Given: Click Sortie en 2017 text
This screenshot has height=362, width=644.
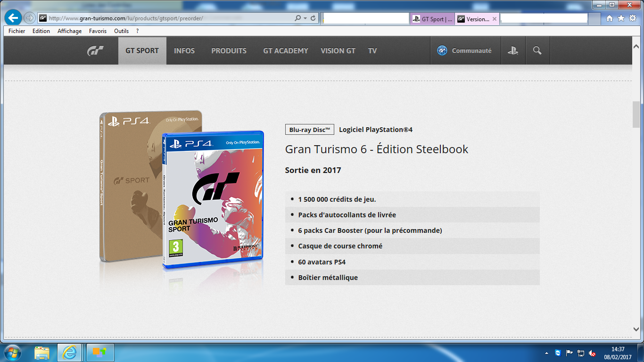Looking at the screenshot, I should point(313,170).
